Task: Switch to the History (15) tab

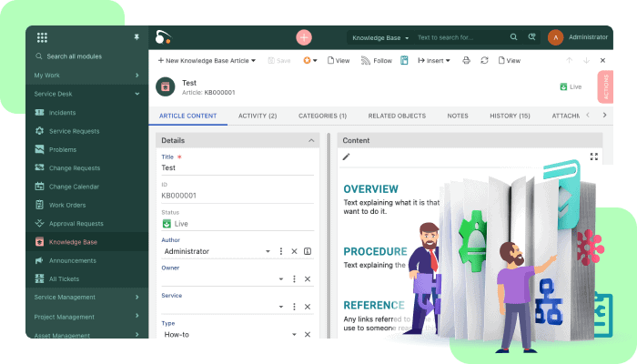Action: point(510,116)
